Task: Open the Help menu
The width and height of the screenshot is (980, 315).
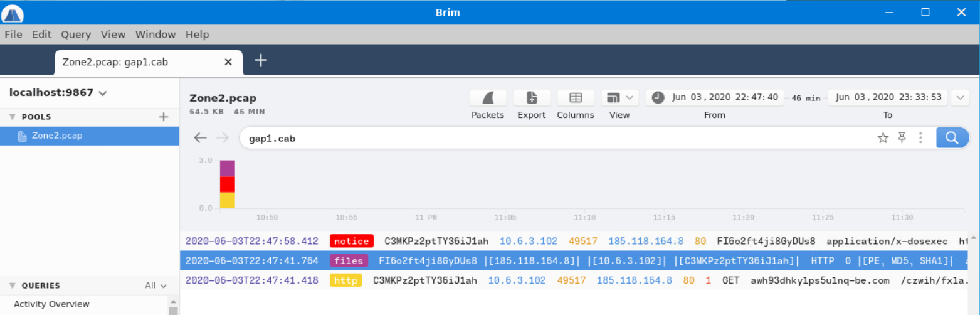Action: coord(197,35)
